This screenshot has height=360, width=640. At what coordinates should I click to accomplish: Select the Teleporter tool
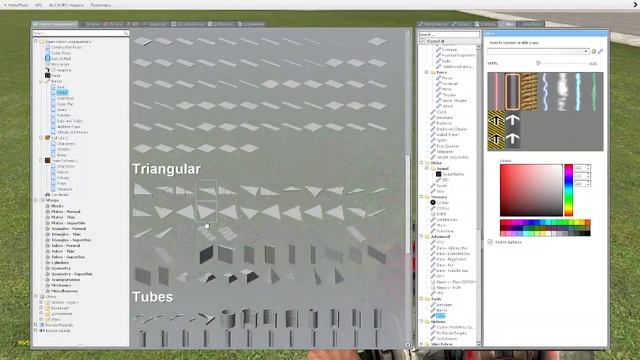click(444, 151)
